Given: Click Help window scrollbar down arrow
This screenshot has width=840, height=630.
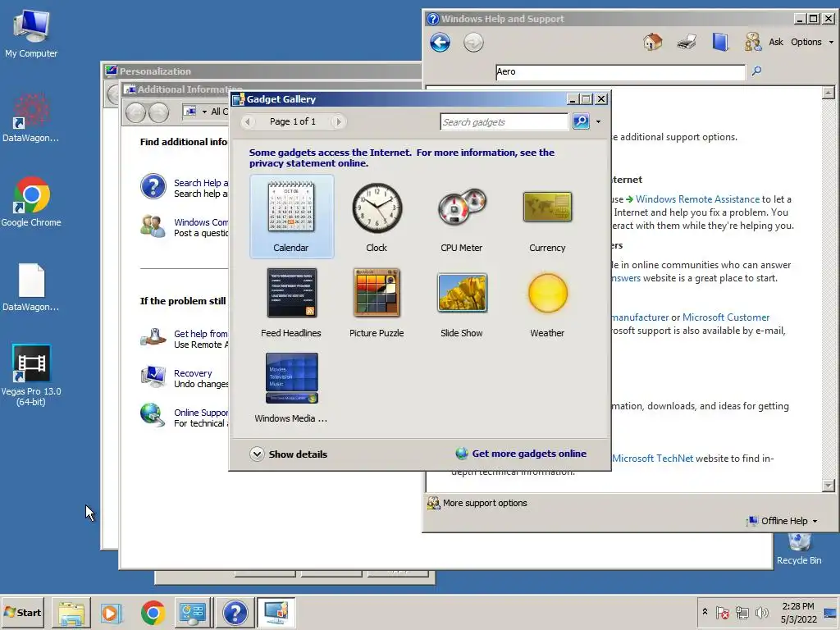Looking at the screenshot, I should click(829, 486).
